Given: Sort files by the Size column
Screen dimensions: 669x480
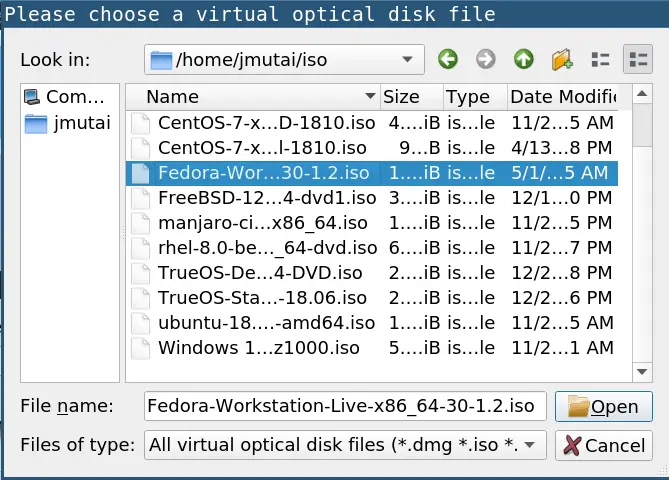Looking at the screenshot, I should pyautogui.click(x=411, y=97).
